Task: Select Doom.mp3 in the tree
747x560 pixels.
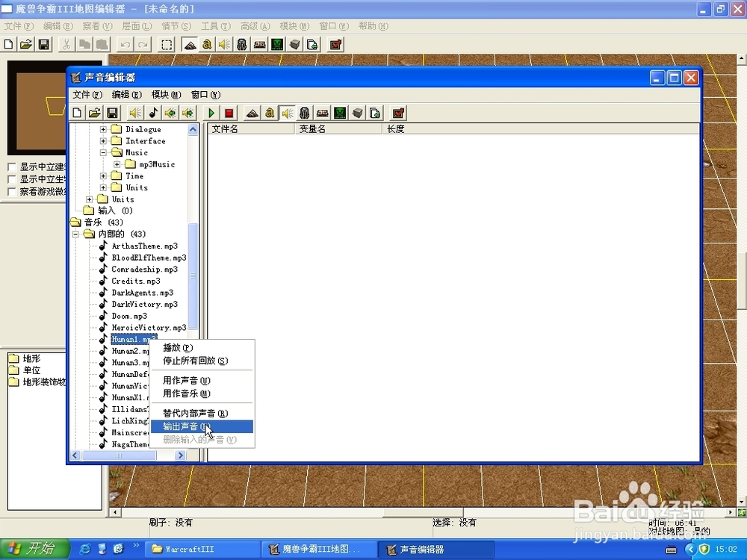Action: point(129,316)
